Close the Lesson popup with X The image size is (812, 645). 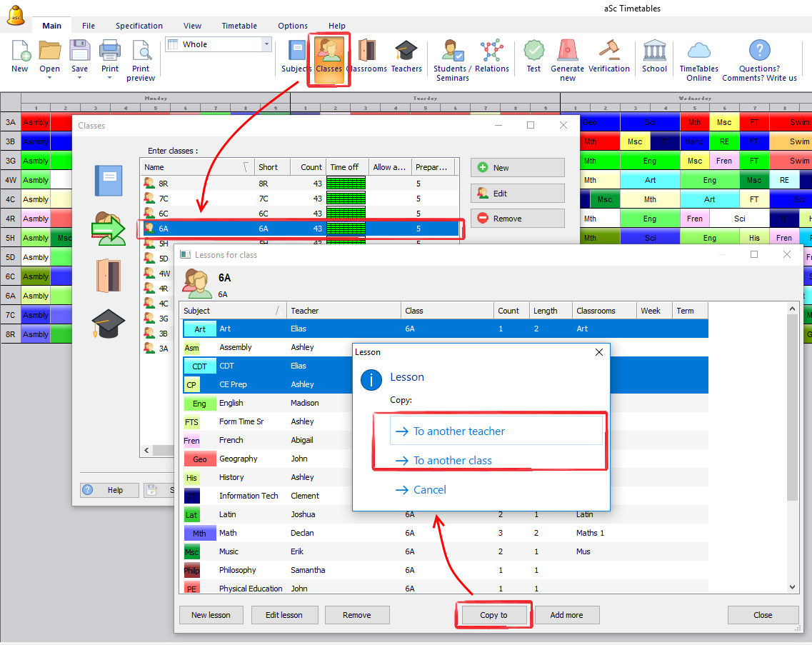click(598, 352)
